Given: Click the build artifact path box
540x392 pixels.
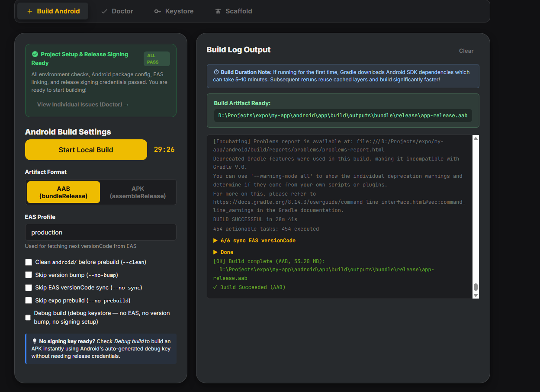Looking at the screenshot, I should tap(343, 116).
